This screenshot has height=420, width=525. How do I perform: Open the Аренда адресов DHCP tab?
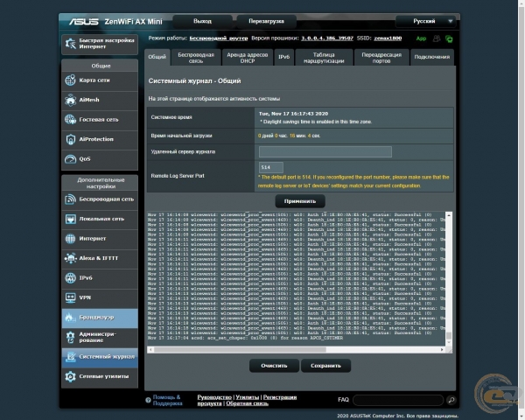click(x=248, y=58)
